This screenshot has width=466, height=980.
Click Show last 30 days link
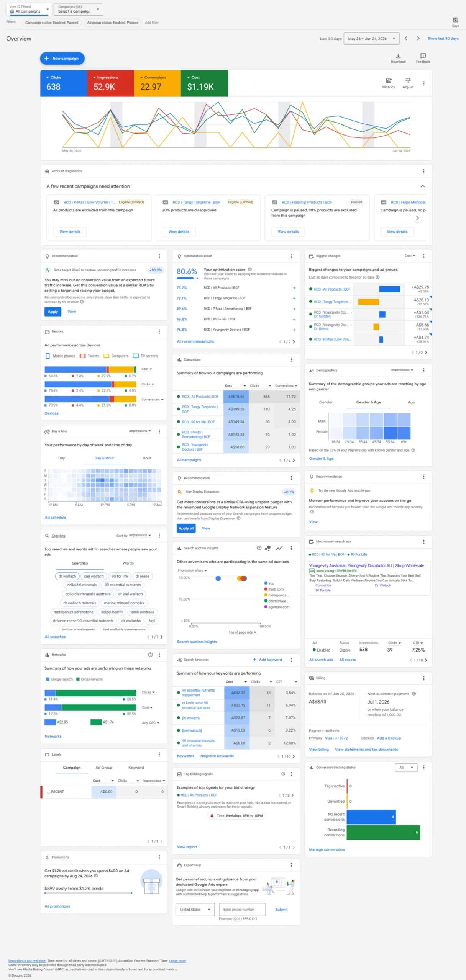coord(443,38)
